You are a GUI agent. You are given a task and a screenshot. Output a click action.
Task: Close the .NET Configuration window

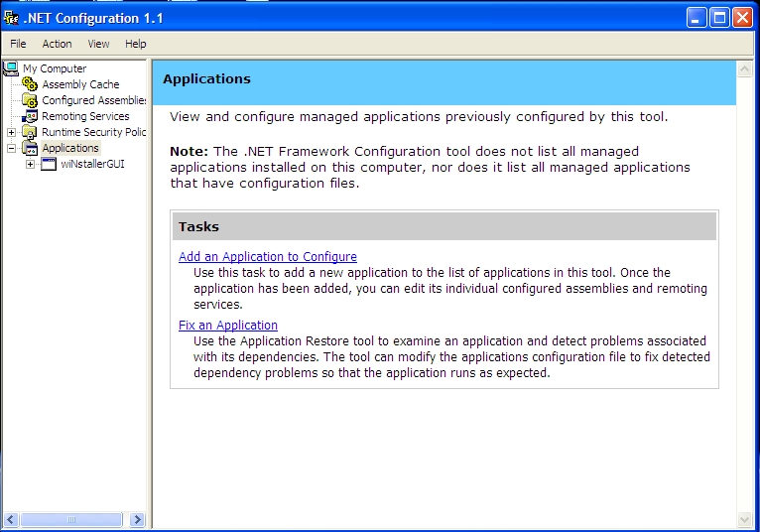(742, 18)
